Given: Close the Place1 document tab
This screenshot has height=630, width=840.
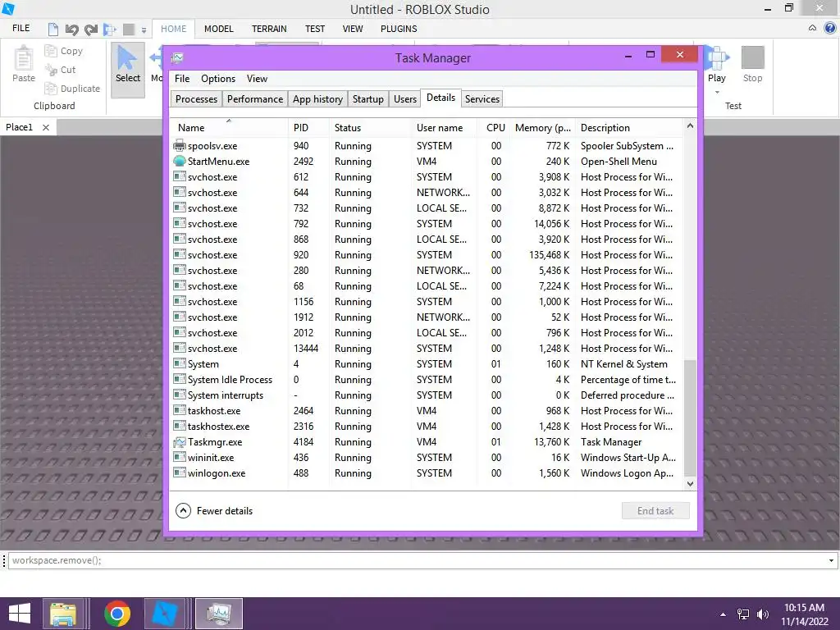Looking at the screenshot, I should click(x=46, y=127).
